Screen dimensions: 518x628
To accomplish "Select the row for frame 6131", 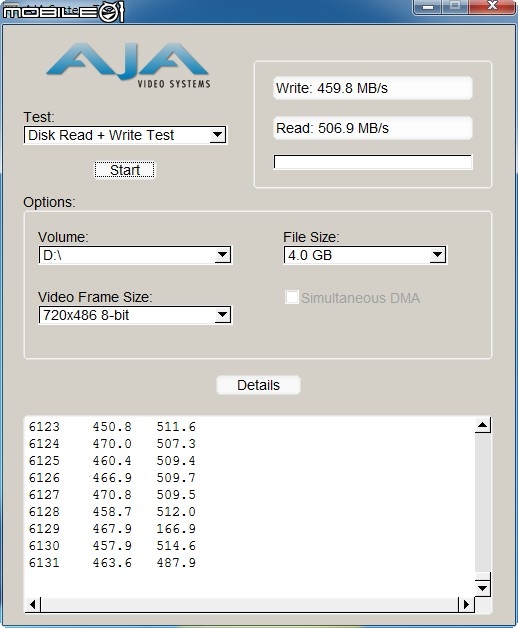I will tap(112, 563).
